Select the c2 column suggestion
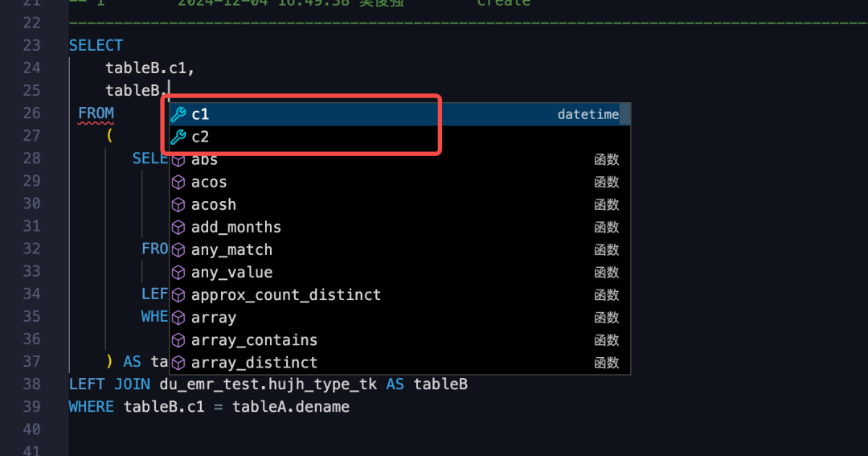This screenshot has width=868, height=456. pos(200,138)
